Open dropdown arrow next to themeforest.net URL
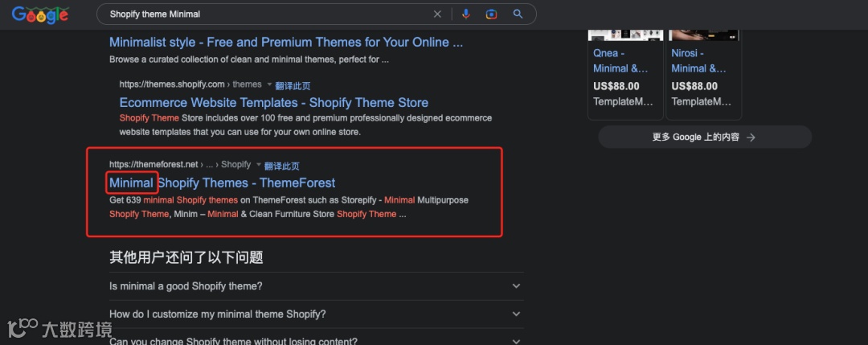Image resolution: width=868 pixels, height=345 pixels. (x=259, y=165)
